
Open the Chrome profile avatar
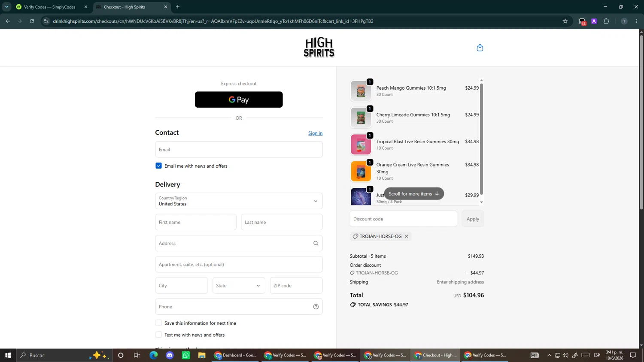tap(624, 21)
